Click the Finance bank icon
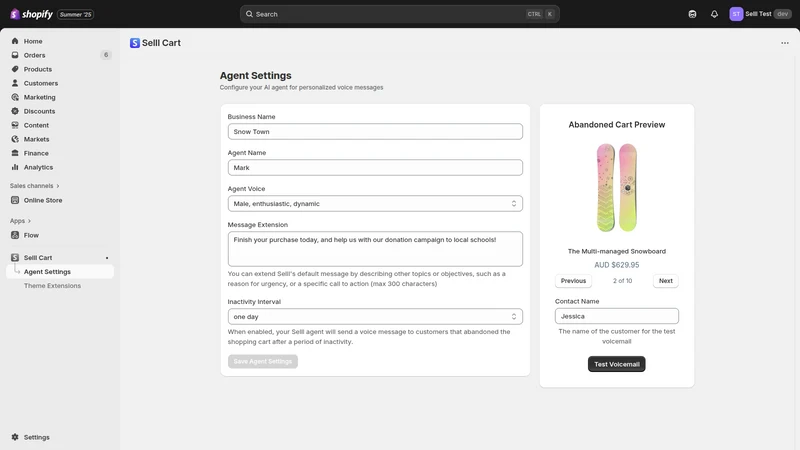This screenshot has width=800, height=450. tap(15, 153)
